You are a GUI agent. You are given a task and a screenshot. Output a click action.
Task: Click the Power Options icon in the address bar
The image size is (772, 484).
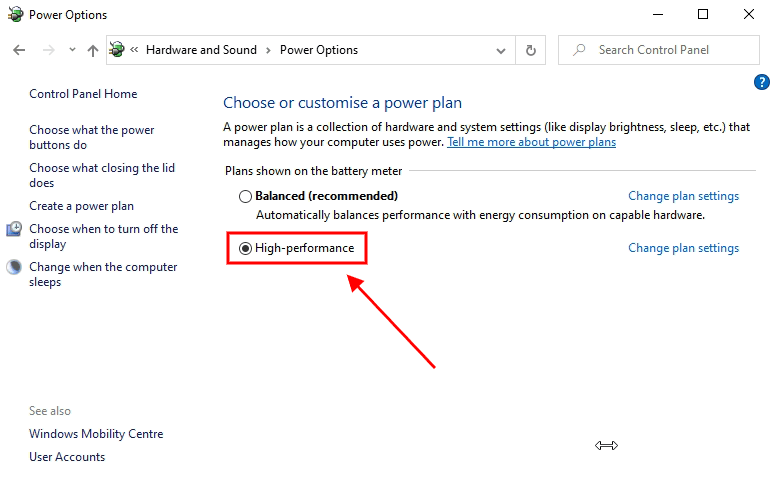pos(118,50)
